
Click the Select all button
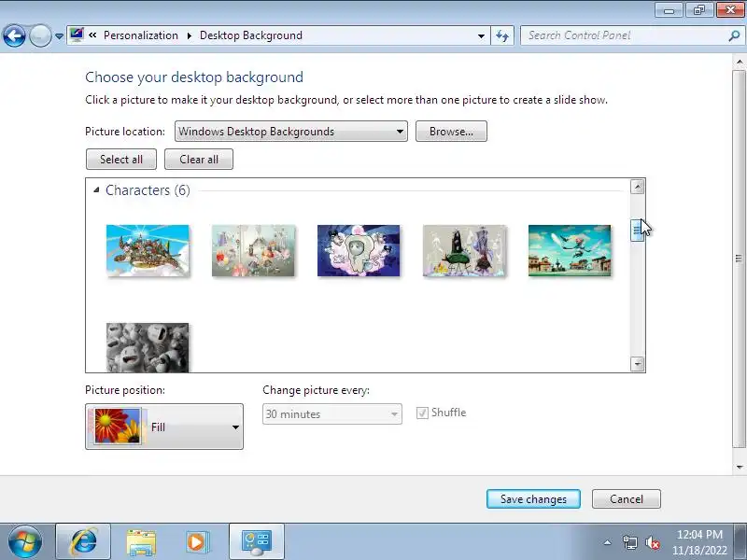tap(121, 159)
